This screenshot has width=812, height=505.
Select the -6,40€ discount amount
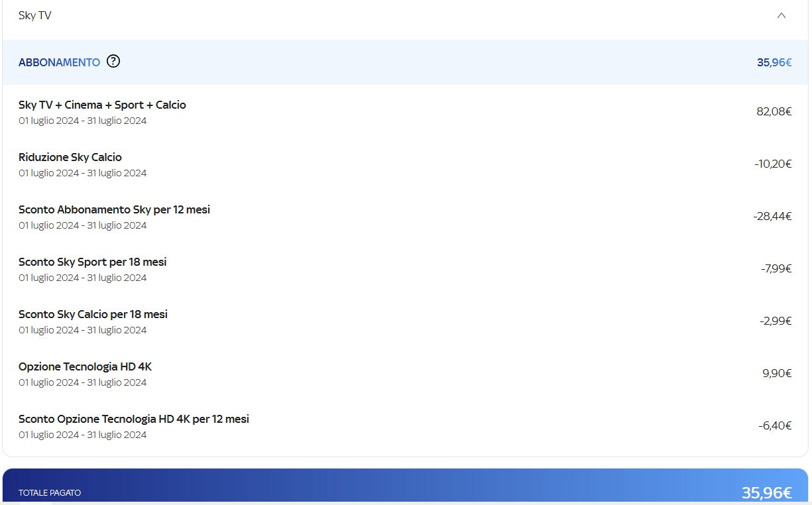775,425
